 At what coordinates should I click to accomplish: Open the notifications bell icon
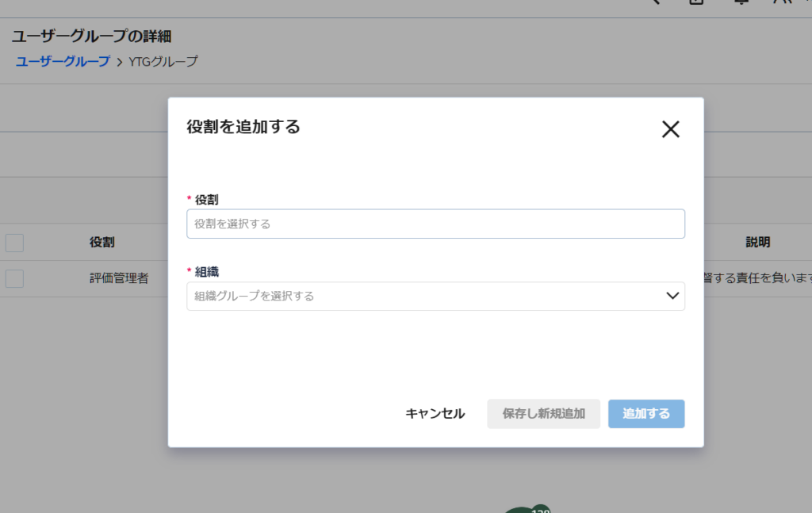(x=741, y=2)
